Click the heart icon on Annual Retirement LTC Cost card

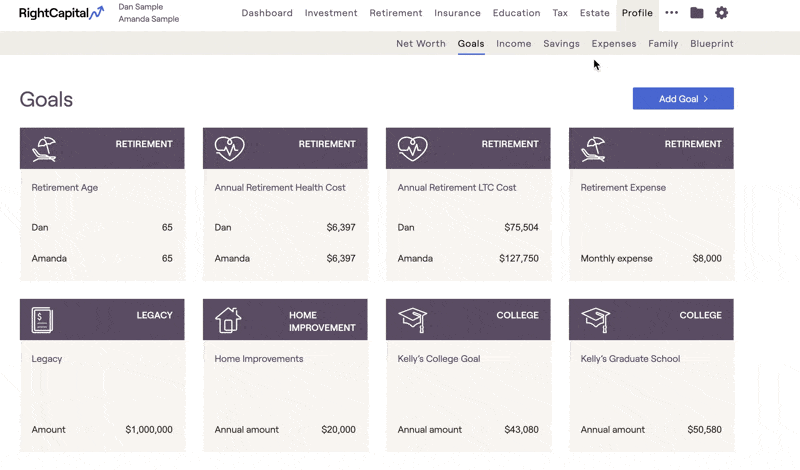[412, 149]
